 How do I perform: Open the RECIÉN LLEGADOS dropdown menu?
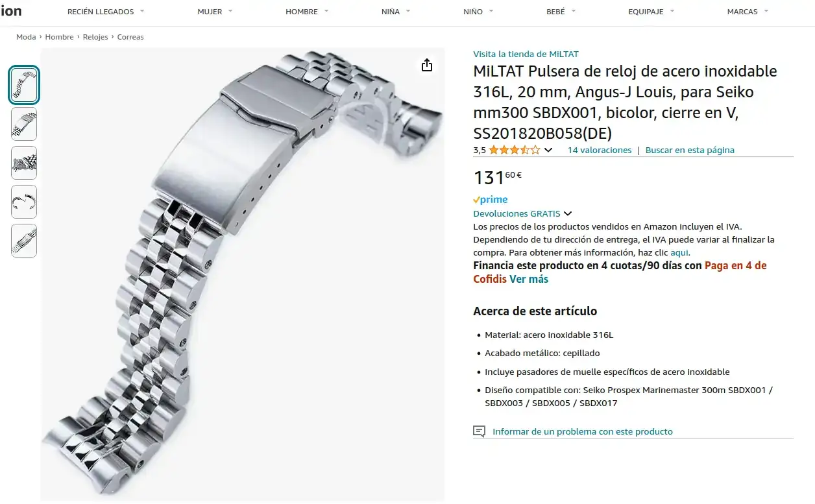point(106,12)
